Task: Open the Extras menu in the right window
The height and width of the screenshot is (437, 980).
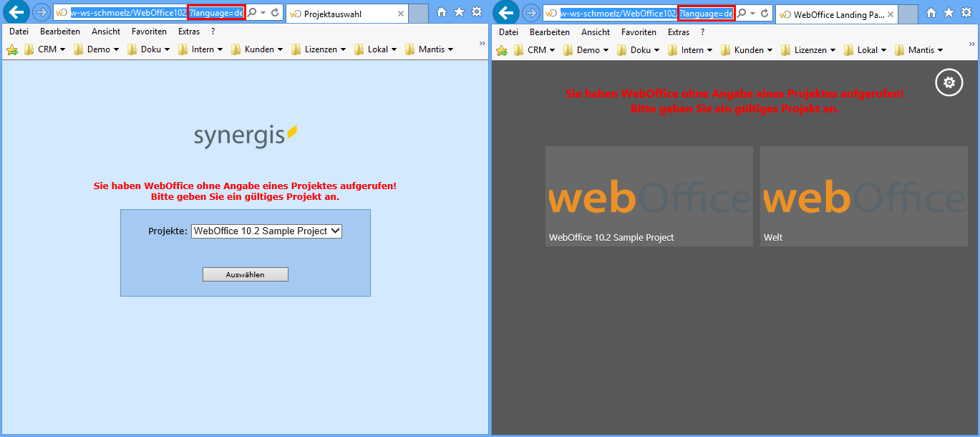Action: pos(679,32)
